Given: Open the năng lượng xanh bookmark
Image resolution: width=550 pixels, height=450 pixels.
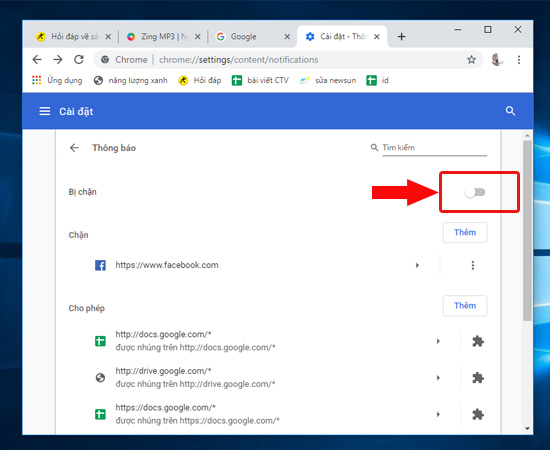Looking at the screenshot, I should (x=130, y=80).
